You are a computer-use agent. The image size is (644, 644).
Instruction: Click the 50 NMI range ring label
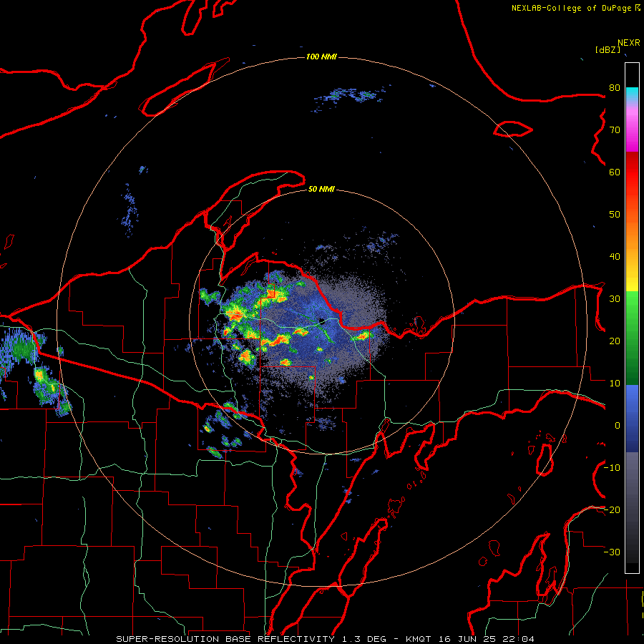[321, 189]
